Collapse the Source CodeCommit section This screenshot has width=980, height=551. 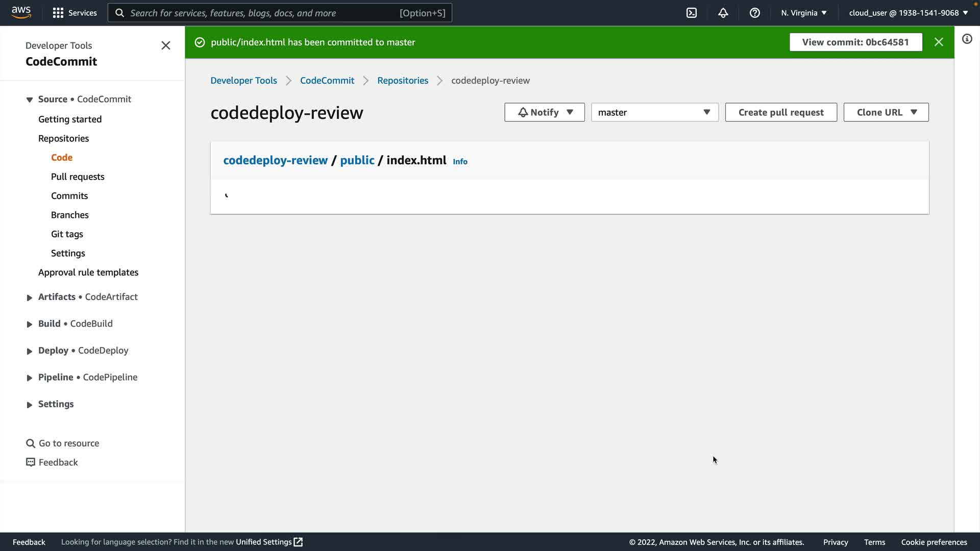29,99
